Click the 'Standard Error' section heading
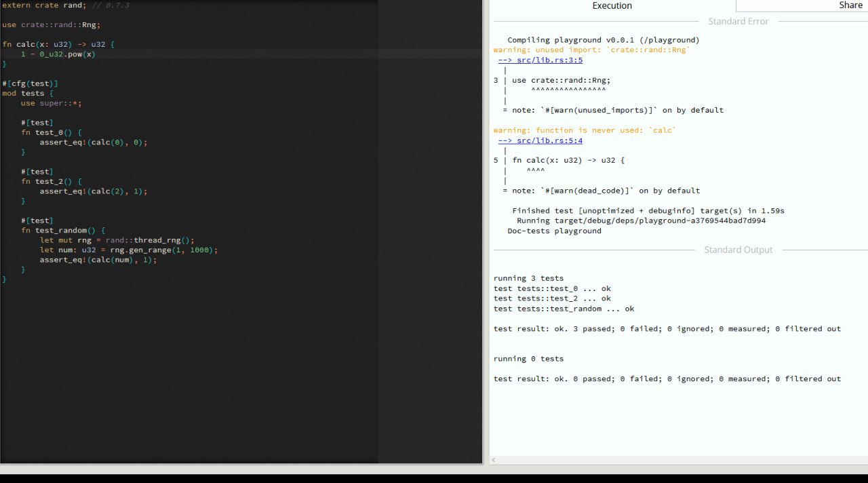This screenshot has height=483, width=868. (x=738, y=21)
